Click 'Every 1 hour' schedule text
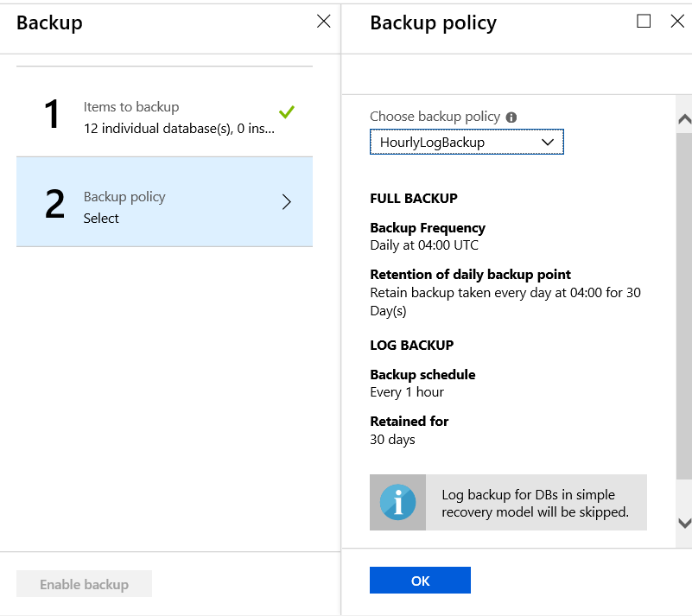The width and height of the screenshot is (692, 616). (407, 392)
